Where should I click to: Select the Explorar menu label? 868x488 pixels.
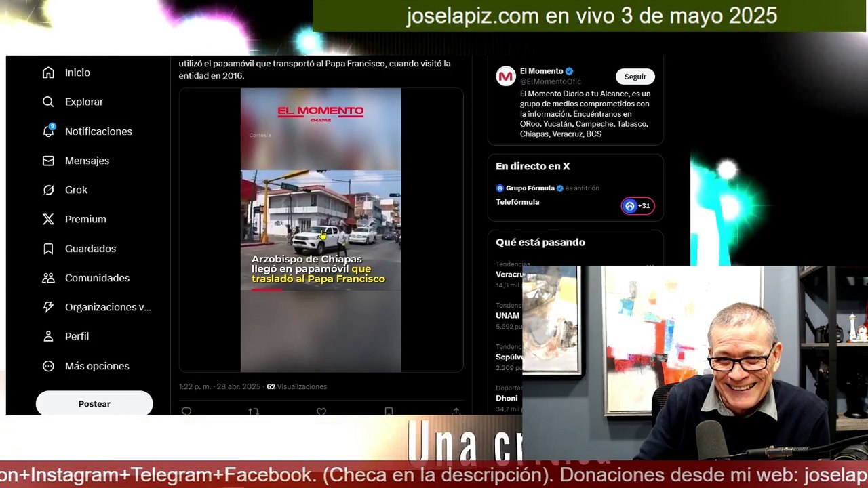[84, 102]
